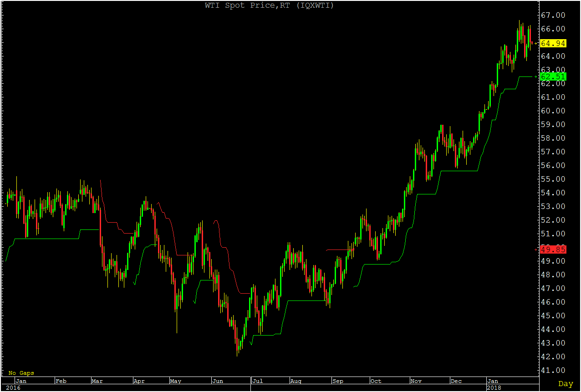Click the green 62.51 indicator price tag

[552, 76]
